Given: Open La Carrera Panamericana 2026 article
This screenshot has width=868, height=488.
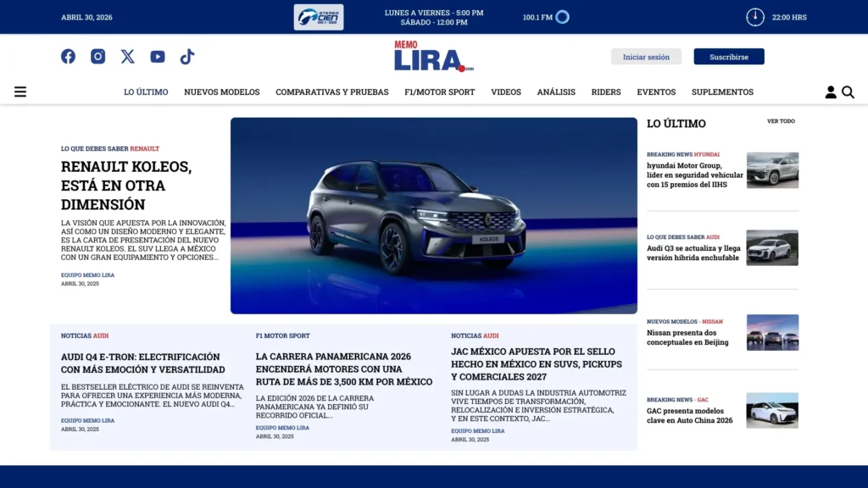Looking at the screenshot, I should pyautogui.click(x=344, y=369).
